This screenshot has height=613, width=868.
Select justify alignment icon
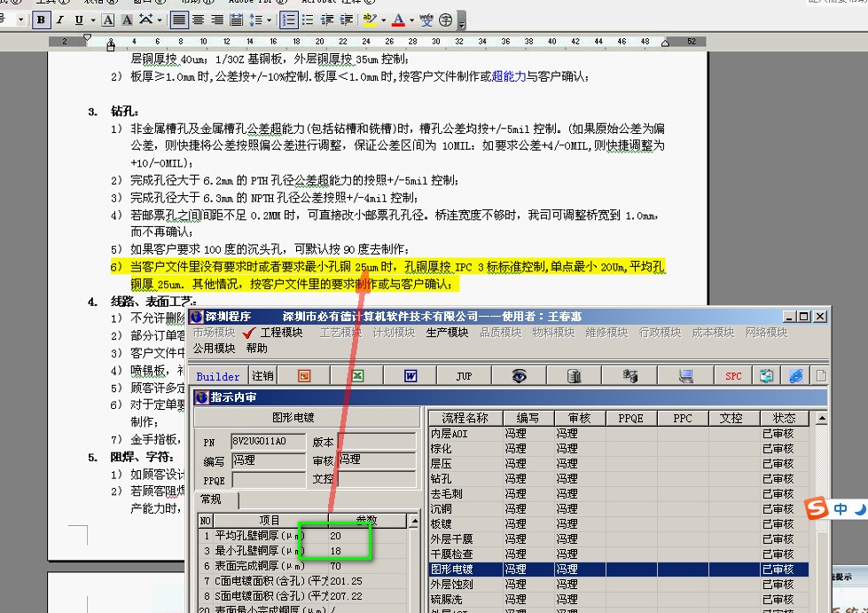point(179,20)
